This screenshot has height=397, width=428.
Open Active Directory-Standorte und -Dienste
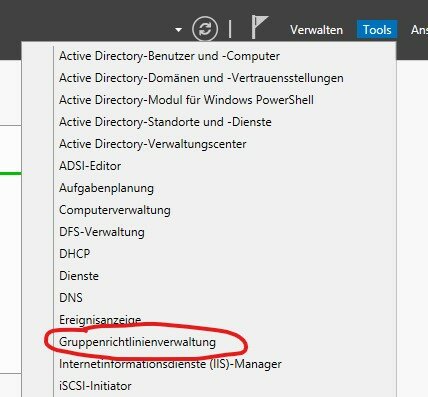tap(165, 122)
